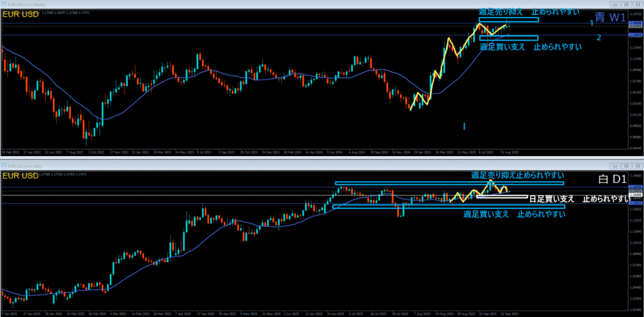Select '日足買い支え 止められやすい' white text on Daily chart
The width and height of the screenshot is (644, 317).
pos(579,199)
